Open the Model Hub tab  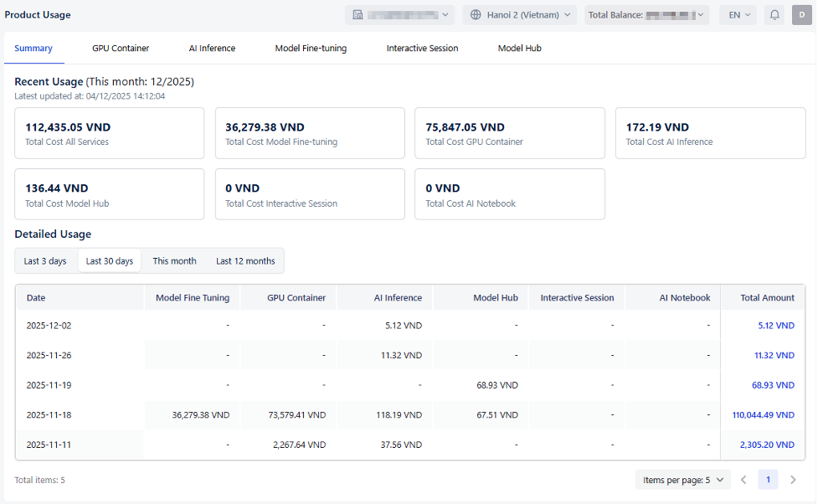[x=519, y=49]
